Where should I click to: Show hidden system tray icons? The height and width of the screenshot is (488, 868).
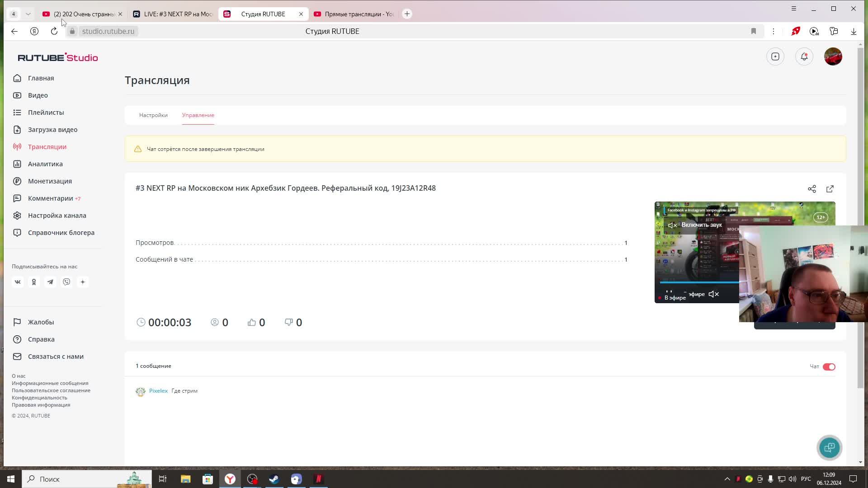(727, 479)
